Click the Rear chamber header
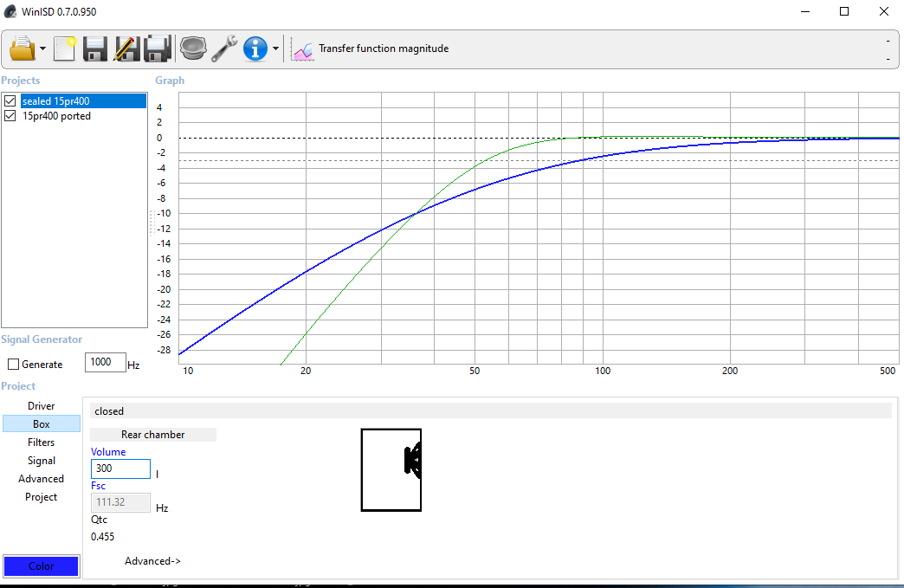904x588 pixels. click(152, 435)
